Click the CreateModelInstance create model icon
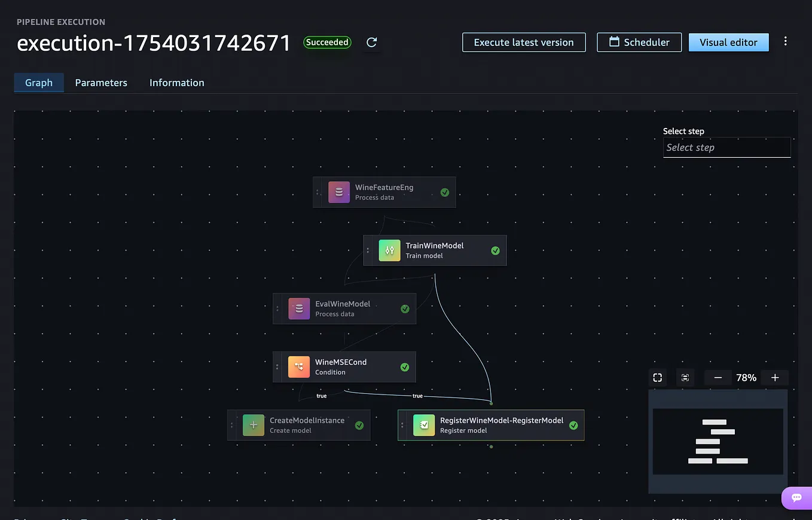The height and width of the screenshot is (520, 812). pos(254,425)
